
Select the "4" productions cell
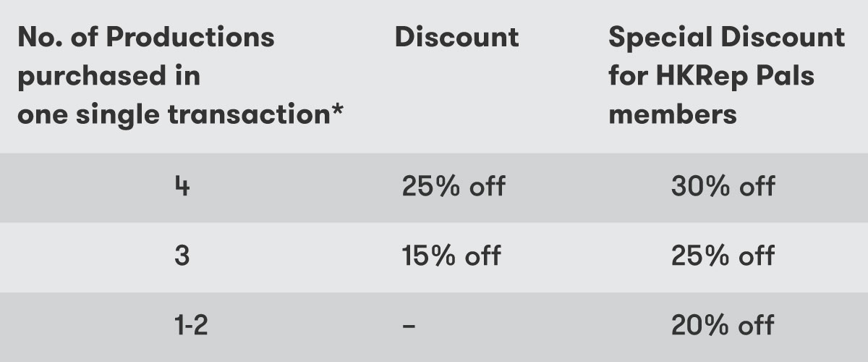(182, 187)
